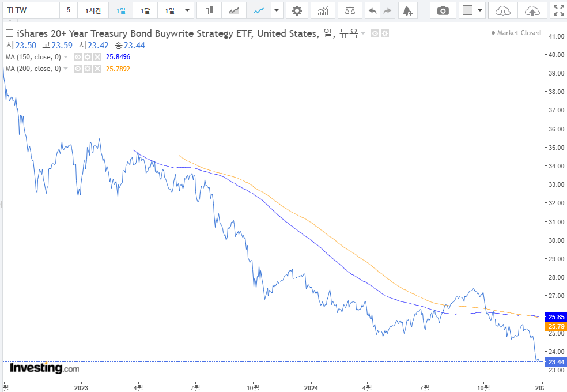Undo the last chart action
The image size is (567, 392).
click(x=372, y=10)
